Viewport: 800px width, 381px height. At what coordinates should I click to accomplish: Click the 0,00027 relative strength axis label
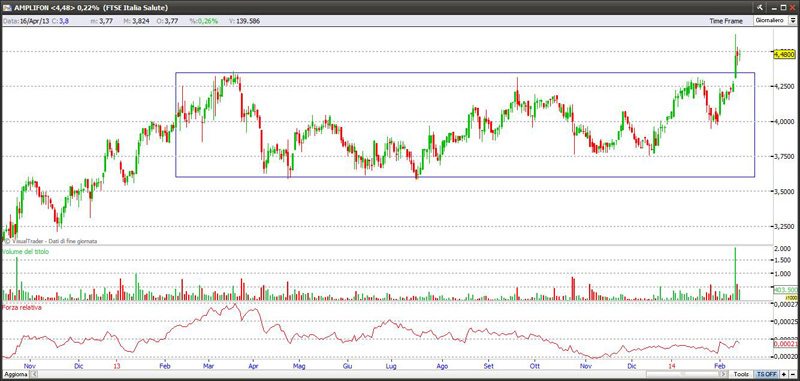(x=786, y=304)
